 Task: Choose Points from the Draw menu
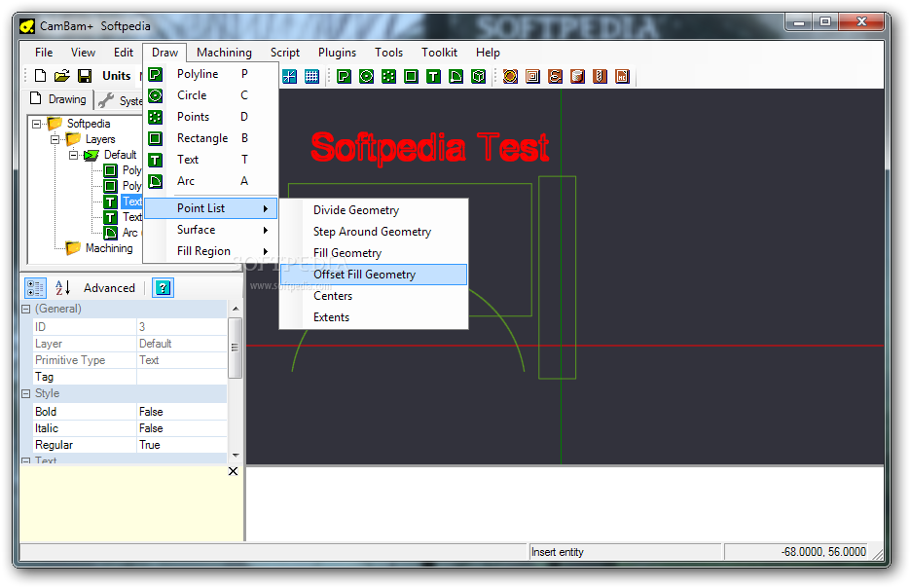(x=210, y=117)
